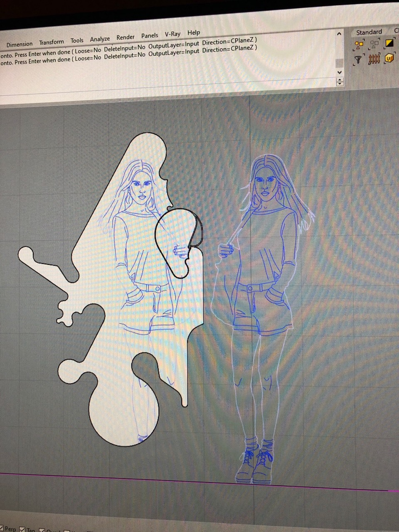The image size is (399, 532).
Task: Toggle the Perp osnap checkbox
Action: (x=2, y=529)
